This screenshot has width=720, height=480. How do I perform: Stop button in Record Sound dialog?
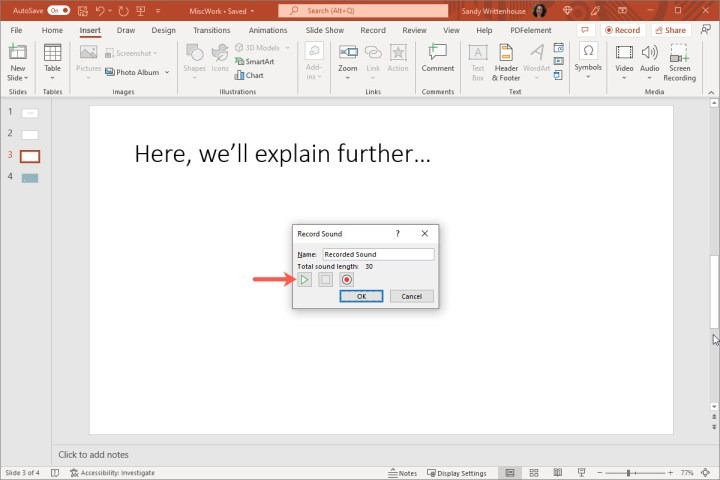pos(326,279)
